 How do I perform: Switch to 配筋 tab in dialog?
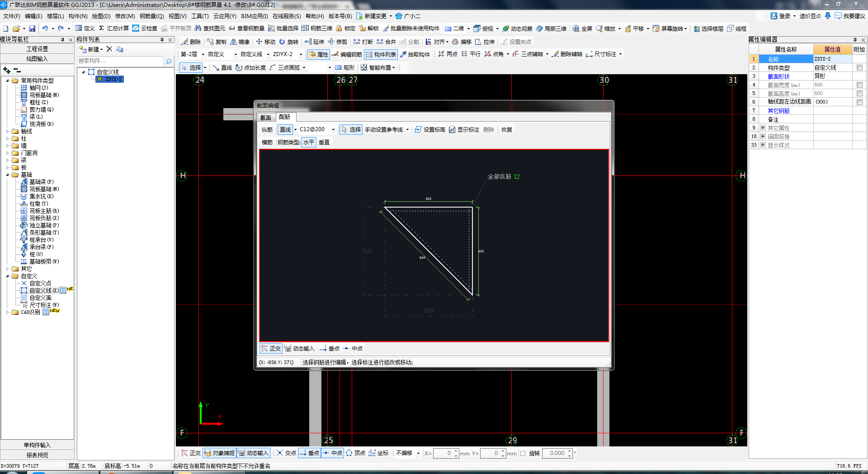coord(285,117)
